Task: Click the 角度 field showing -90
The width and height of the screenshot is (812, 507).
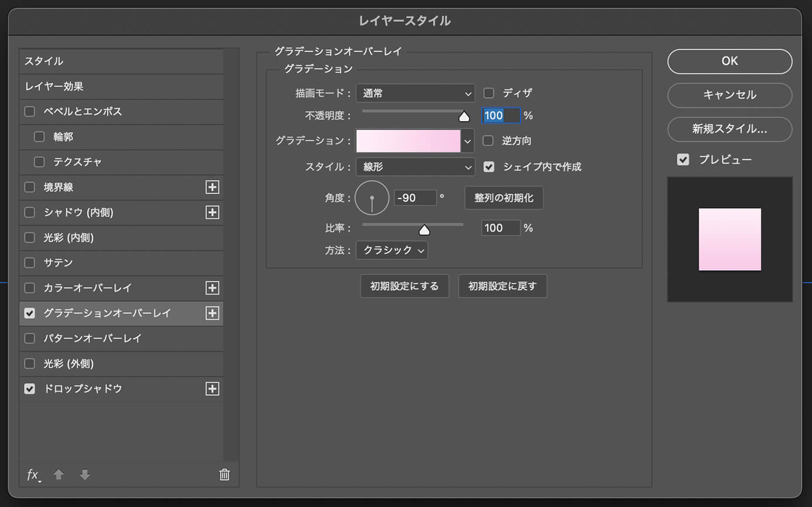Action: (x=415, y=198)
